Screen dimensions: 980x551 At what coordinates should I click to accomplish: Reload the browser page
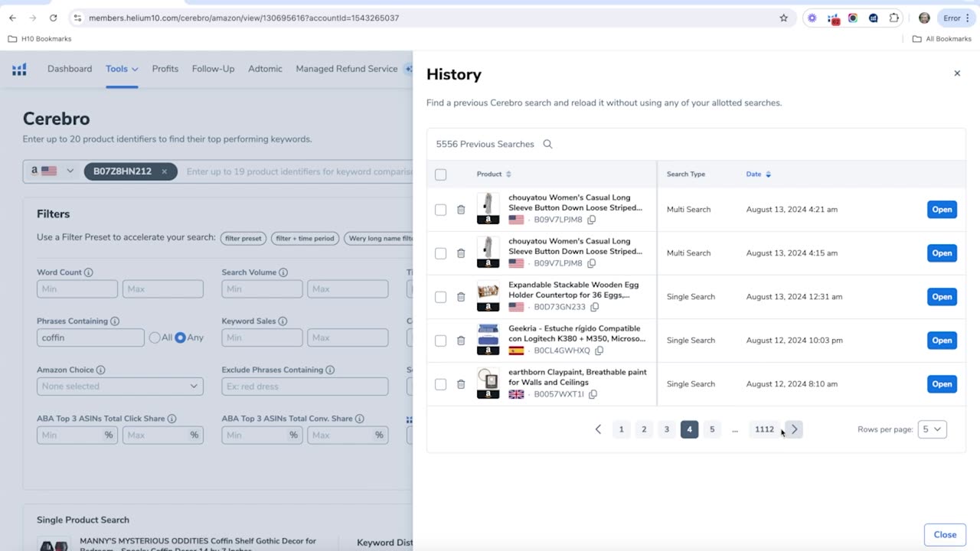pos(53,18)
